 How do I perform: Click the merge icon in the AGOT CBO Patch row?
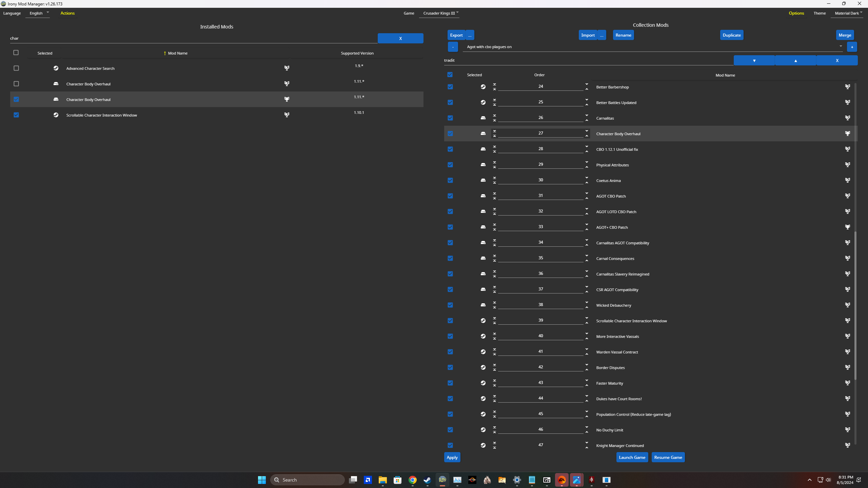pyautogui.click(x=847, y=196)
